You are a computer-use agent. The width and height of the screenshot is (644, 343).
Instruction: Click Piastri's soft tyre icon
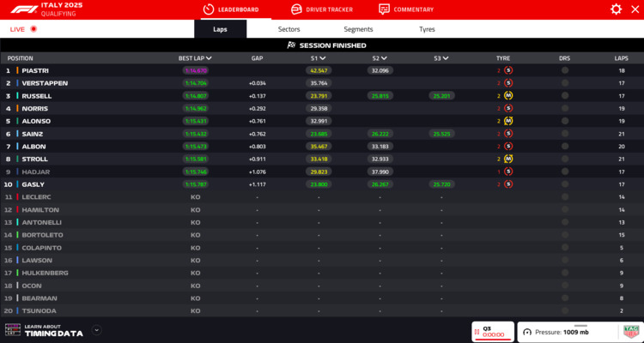pos(508,70)
